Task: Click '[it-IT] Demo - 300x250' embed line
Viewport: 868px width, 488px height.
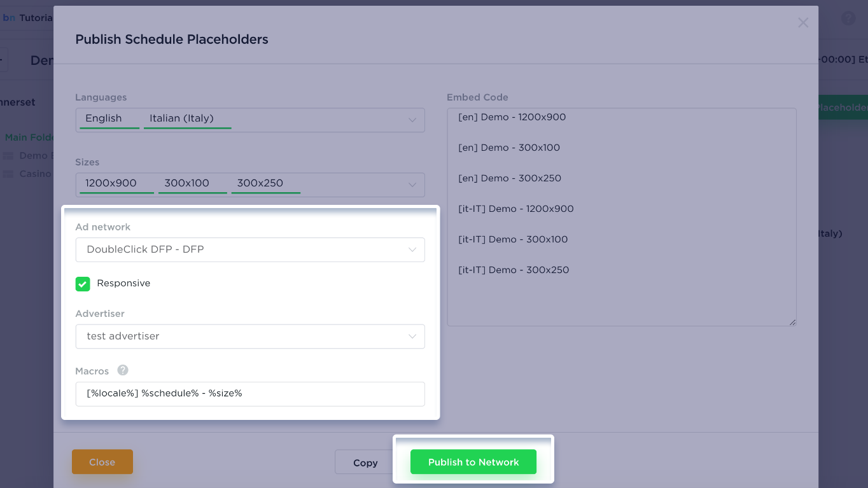Action: (514, 270)
